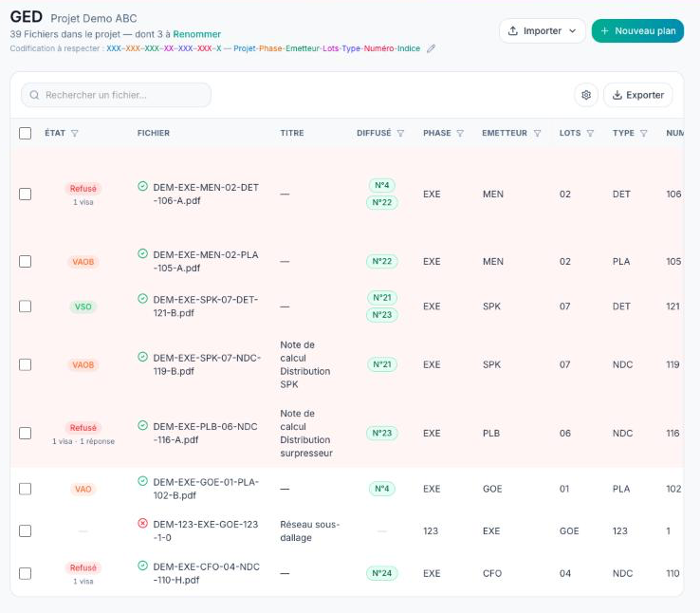The image size is (700, 613).
Task: Click N°21 badge in DEM-EXE-SPK-07-DET-121-B row
Action: click(381, 298)
